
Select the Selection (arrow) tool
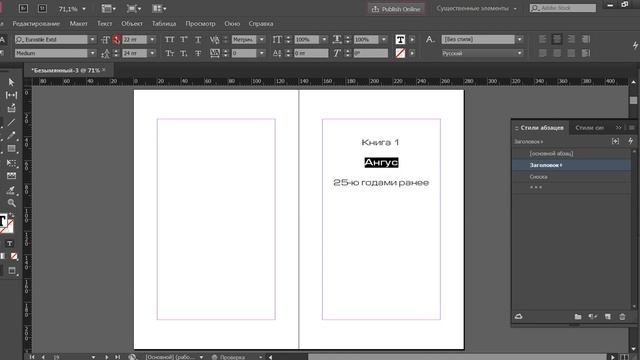[x=11, y=82]
